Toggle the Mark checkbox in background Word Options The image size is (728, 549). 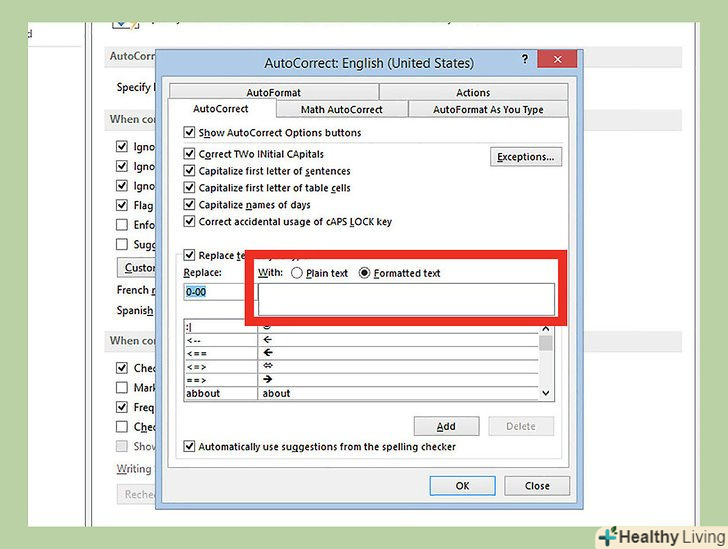(122, 387)
